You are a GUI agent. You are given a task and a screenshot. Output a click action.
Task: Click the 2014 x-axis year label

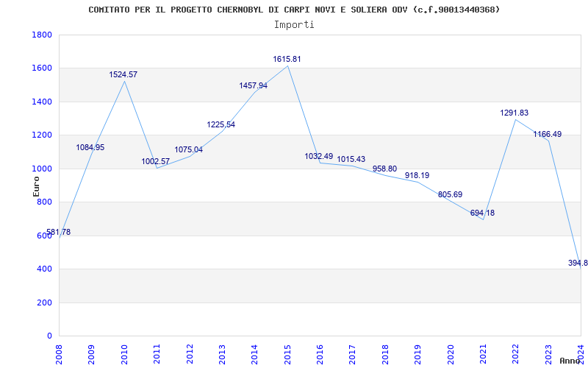coord(254,354)
